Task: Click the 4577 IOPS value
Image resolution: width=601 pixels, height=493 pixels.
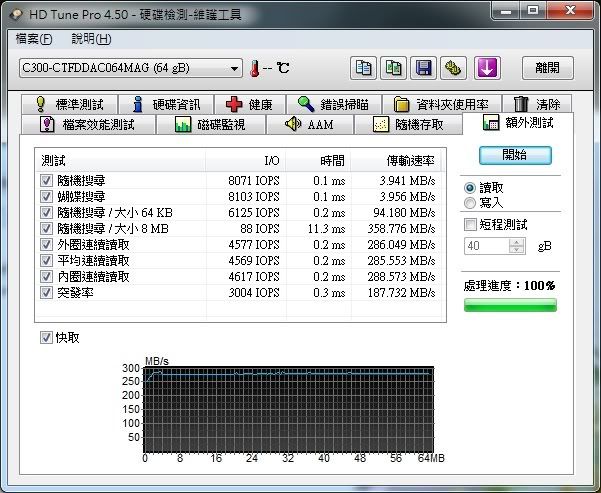Action: tap(254, 245)
